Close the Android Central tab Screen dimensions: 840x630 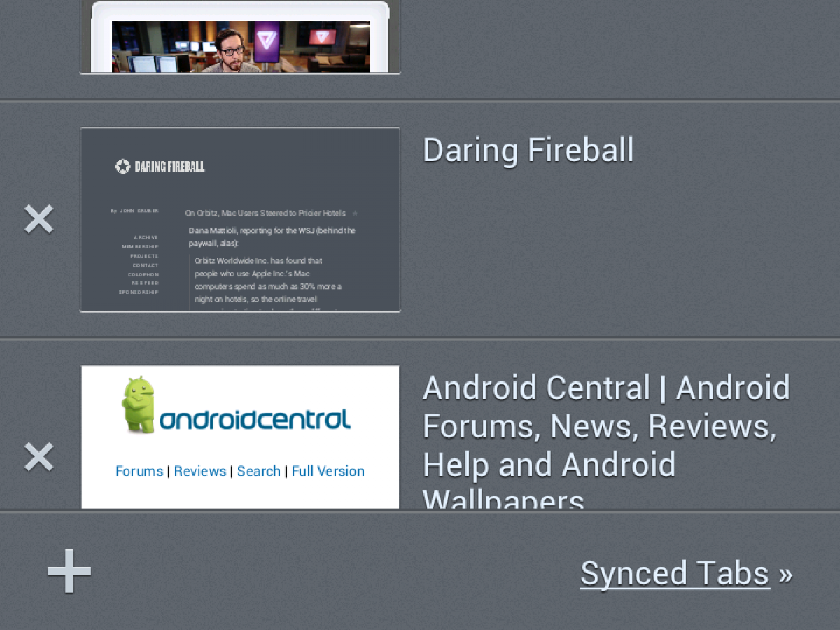point(39,457)
